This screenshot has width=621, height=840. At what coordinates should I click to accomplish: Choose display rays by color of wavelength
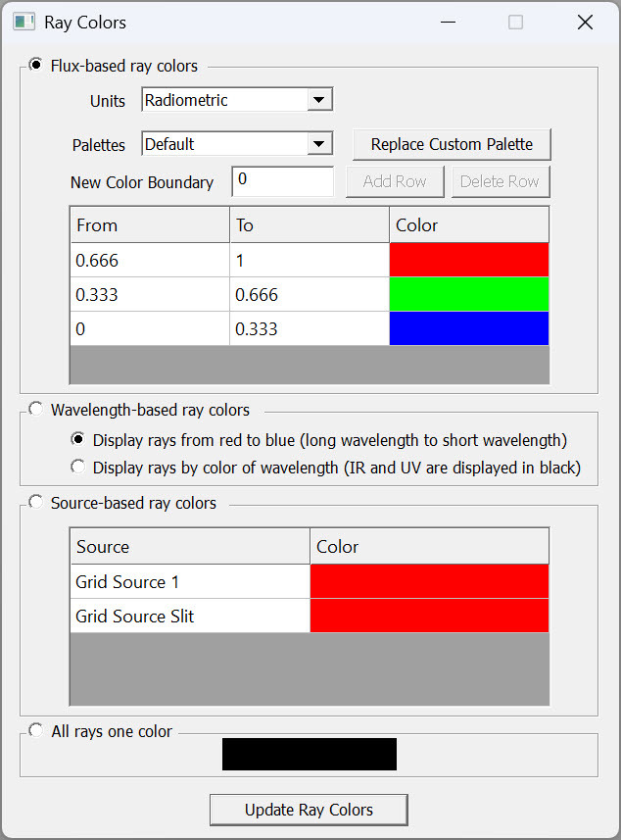pos(78,467)
